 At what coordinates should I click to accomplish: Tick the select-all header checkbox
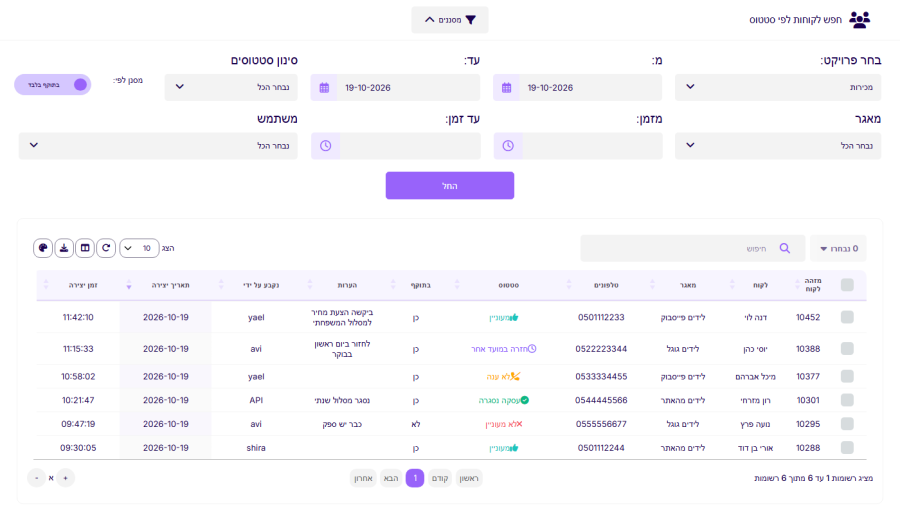tap(847, 285)
